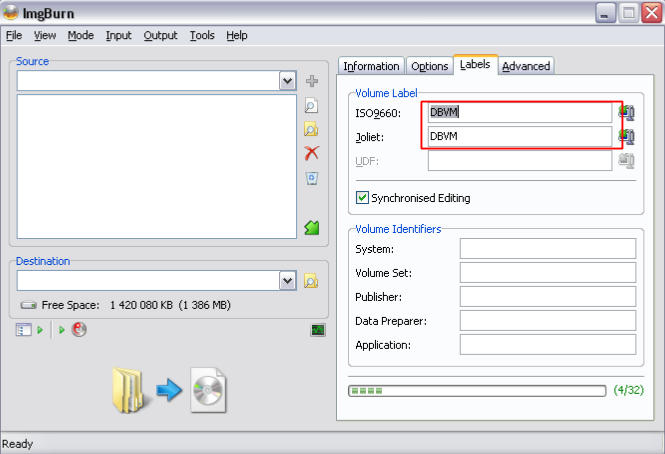The image size is (665, 454).
Task: Expand the Destination dropdown list
Action: click(x=288, y=281)
